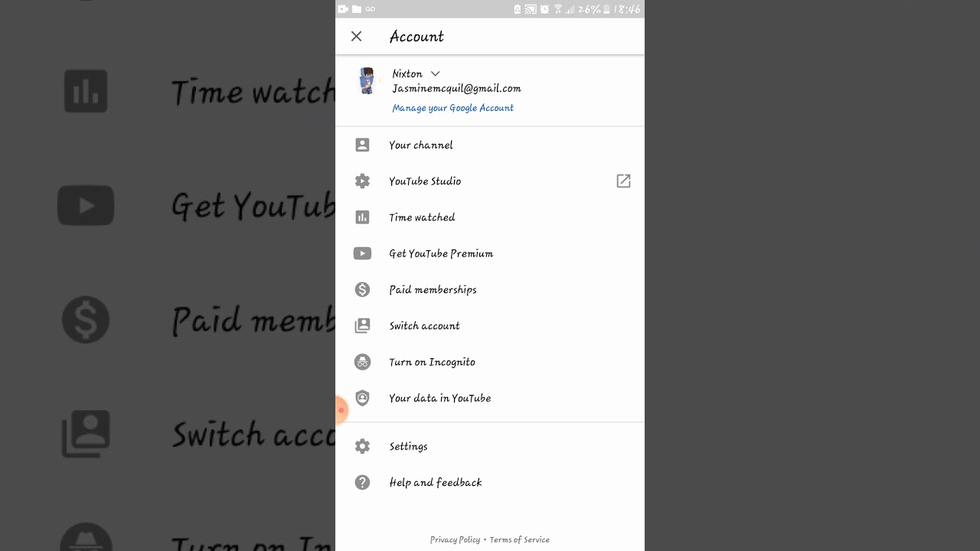Choose the Get YouTube Premium label in the Account menu
Screen dimensions: 980x551
click(x=441, y=253)
